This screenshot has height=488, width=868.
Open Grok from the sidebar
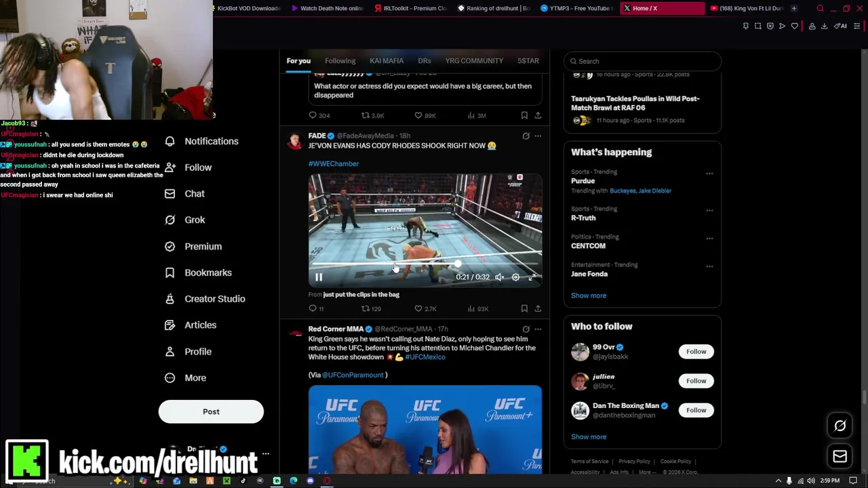184,220
